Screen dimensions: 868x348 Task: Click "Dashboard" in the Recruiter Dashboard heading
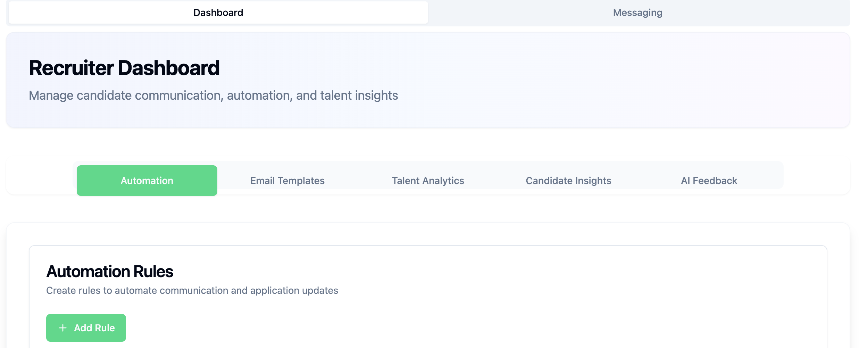(169, 68)
